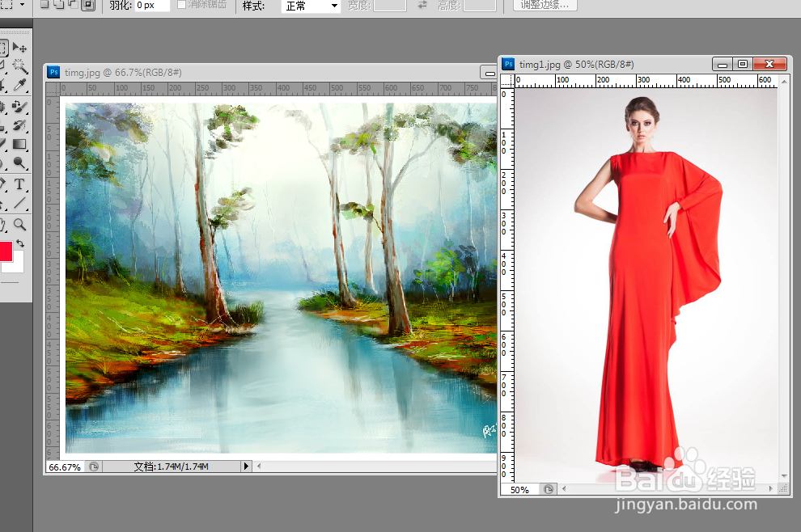Select the Magic Wand tool
Screen dimensions: 801x532
pos(19,65)
